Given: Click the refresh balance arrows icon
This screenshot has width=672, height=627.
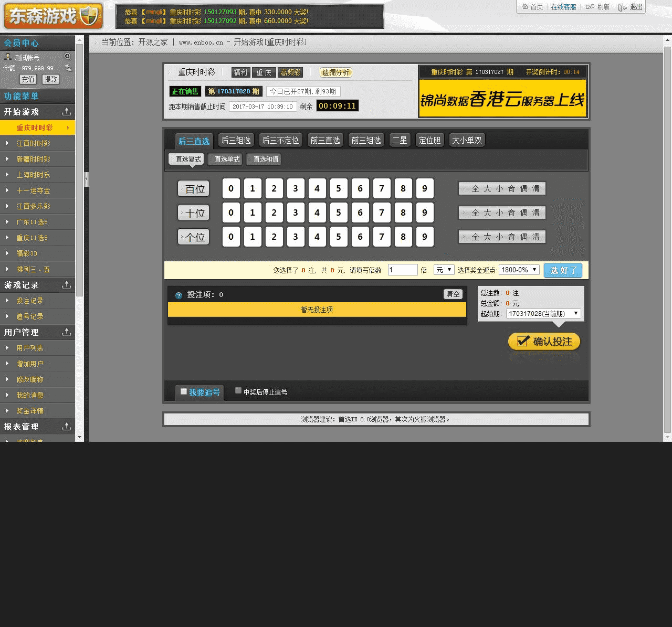Looking at the screenshot, I should click(68, 68).
